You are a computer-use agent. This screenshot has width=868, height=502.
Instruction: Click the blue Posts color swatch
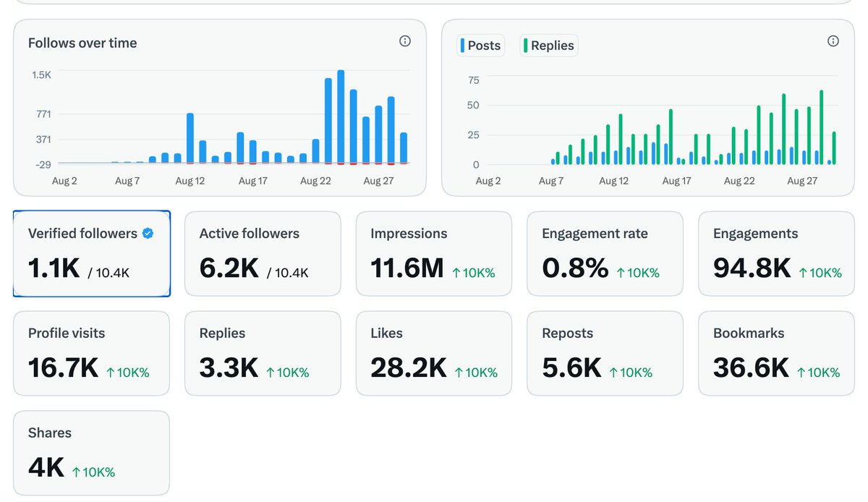463,46
